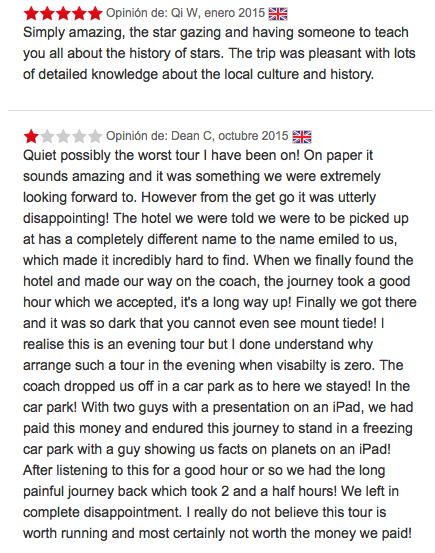Click the 'Opinión de:' label on first review
This screenshot has height=553, width=435.
[137, 13]
